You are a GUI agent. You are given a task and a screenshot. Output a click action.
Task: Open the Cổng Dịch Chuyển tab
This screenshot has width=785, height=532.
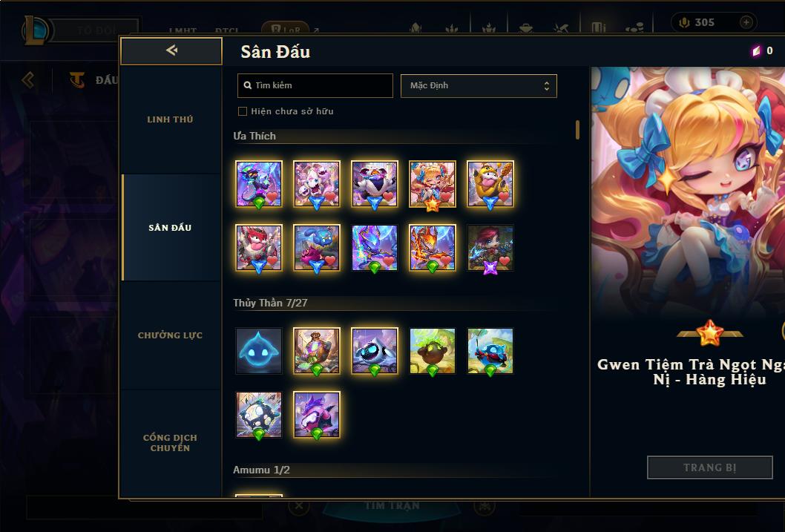coord(171,443)
